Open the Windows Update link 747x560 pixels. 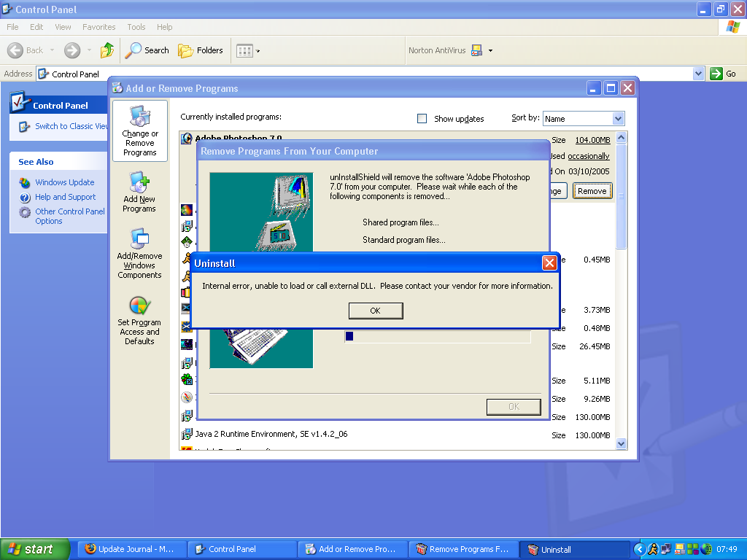[65, 182]
